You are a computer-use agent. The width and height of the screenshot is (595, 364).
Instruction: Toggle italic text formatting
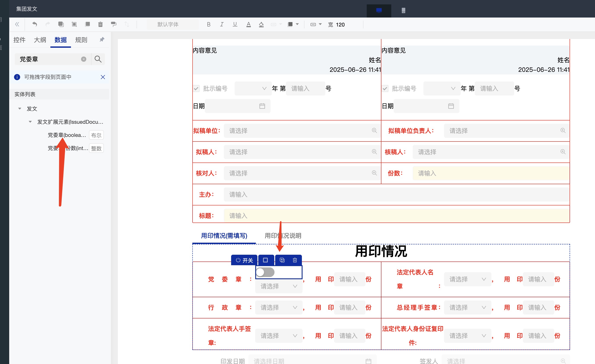click(x=222, y=24)
